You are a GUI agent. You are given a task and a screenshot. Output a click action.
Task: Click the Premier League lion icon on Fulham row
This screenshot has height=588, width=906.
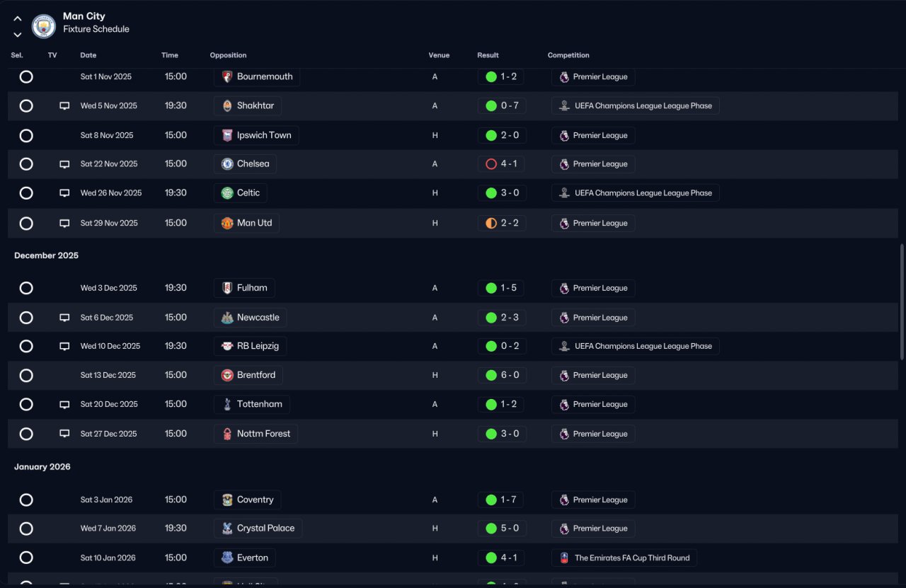[x=564, y=289]
